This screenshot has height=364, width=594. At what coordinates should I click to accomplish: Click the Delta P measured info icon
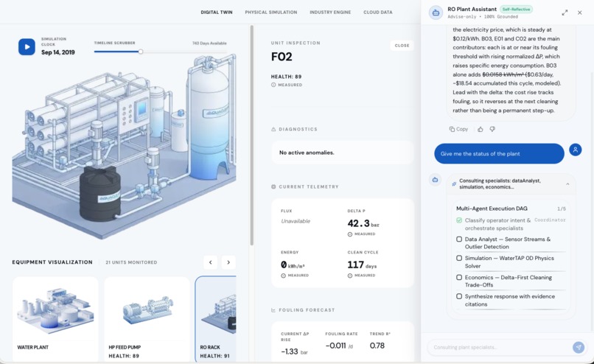(349, 234)
